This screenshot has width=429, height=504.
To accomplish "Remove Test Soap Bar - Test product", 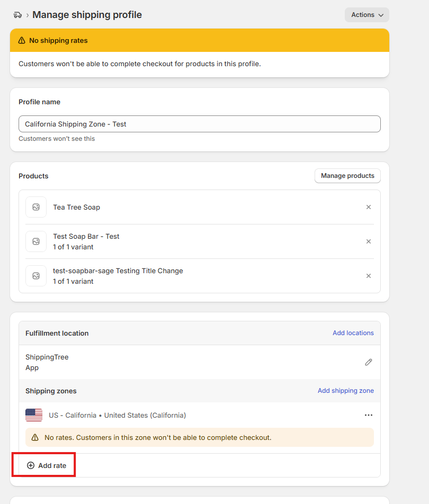I will click(369, 241).
